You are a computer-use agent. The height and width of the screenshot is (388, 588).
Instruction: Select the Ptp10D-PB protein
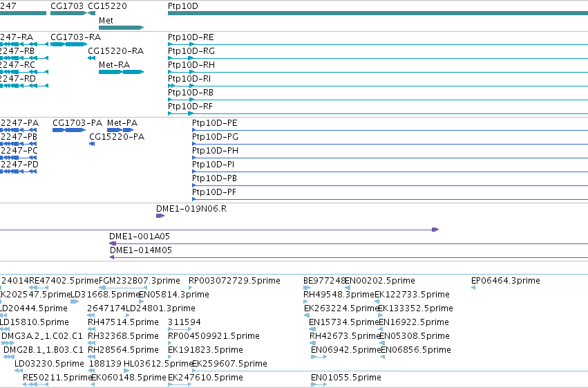click(x=390, y=185)
